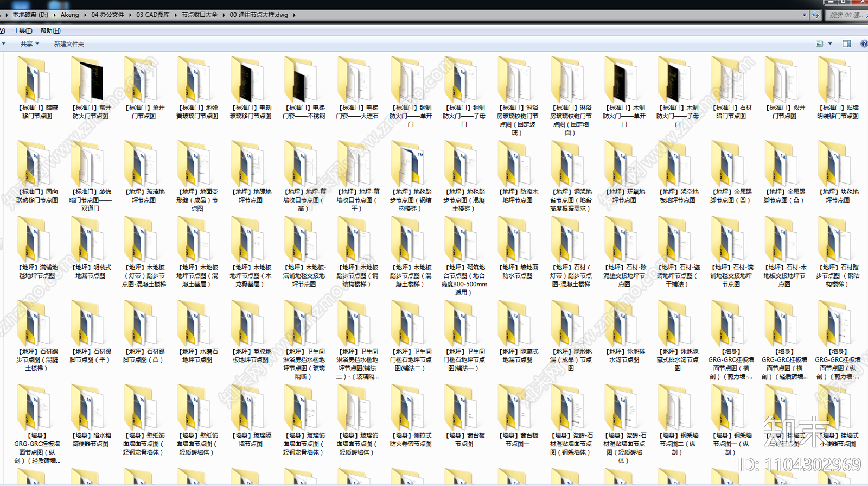Open the Help question mark icon
Screen dimensions: 868x486
864,44
